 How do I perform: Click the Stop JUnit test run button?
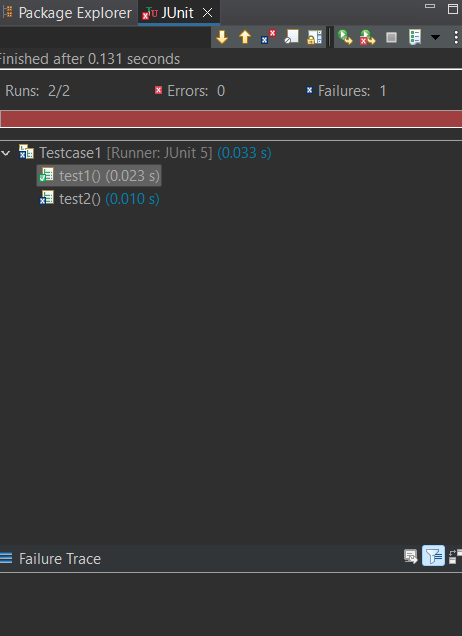click(x=391, y=37)
